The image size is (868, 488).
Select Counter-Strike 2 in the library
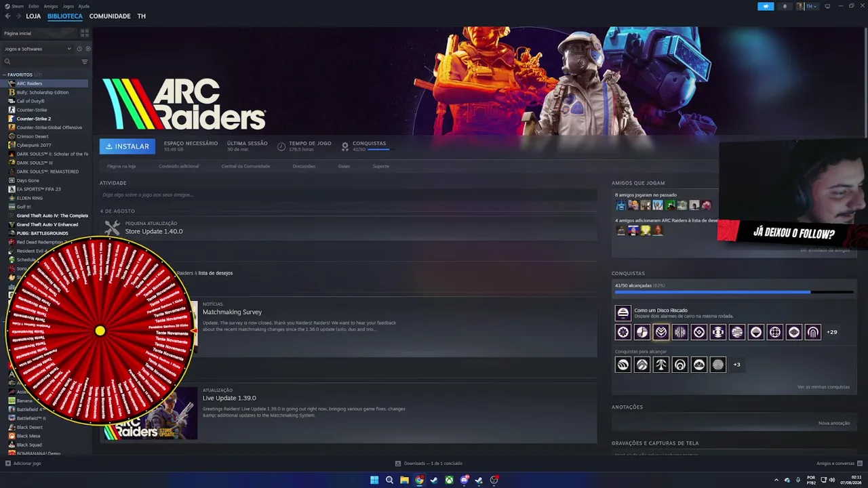pos(45,119)
